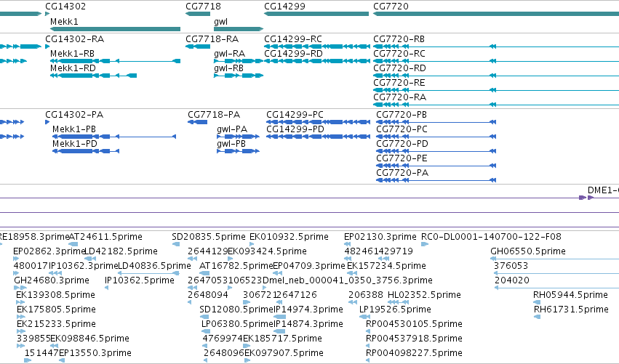Open EST RP004530105.5prime
The height and width of the screenshot is (364, 619).
coord(414,325)
